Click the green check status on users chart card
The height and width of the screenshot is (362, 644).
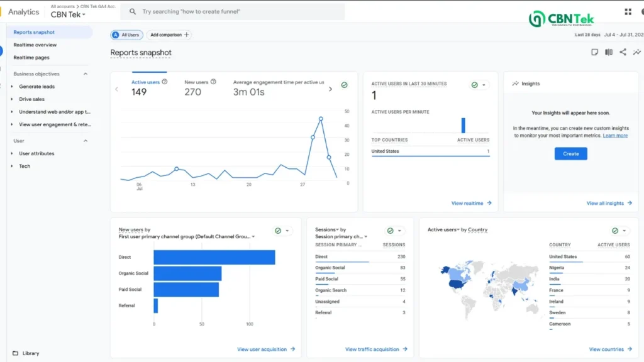click(x=344, y=85)
